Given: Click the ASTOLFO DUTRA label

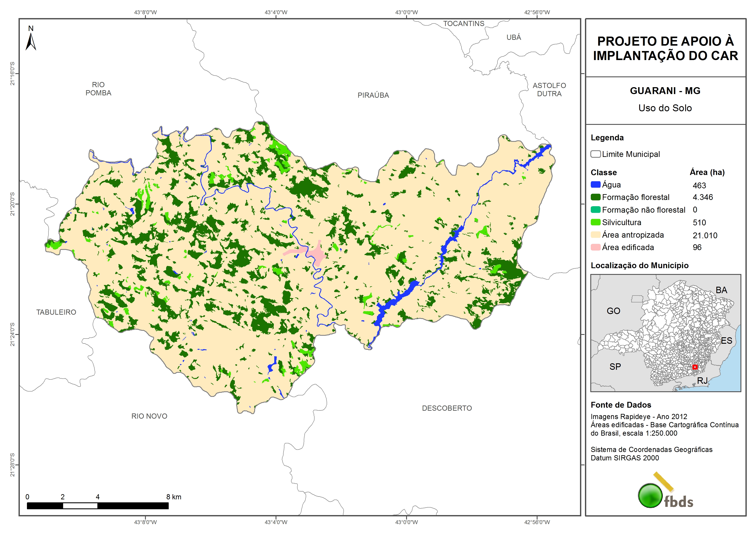Looking at the screenshot, I should [x=549, y=90].
